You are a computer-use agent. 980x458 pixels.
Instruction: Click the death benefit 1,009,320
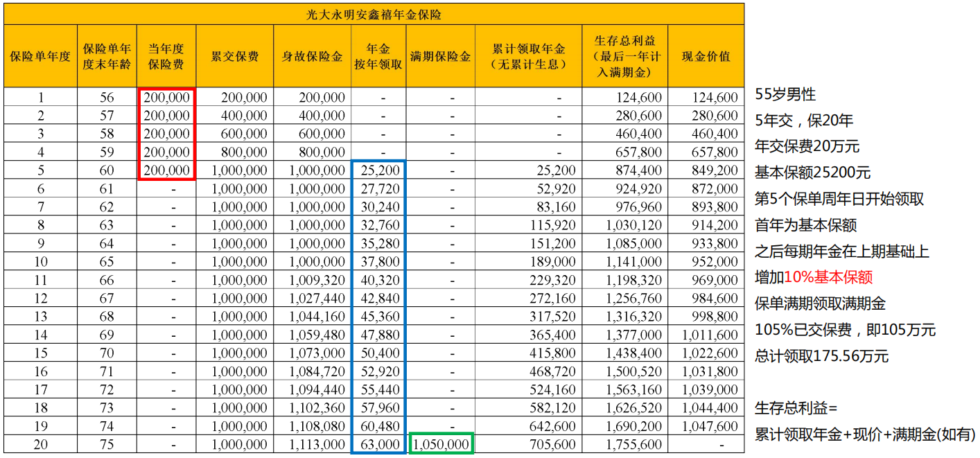tap(317, 280)
